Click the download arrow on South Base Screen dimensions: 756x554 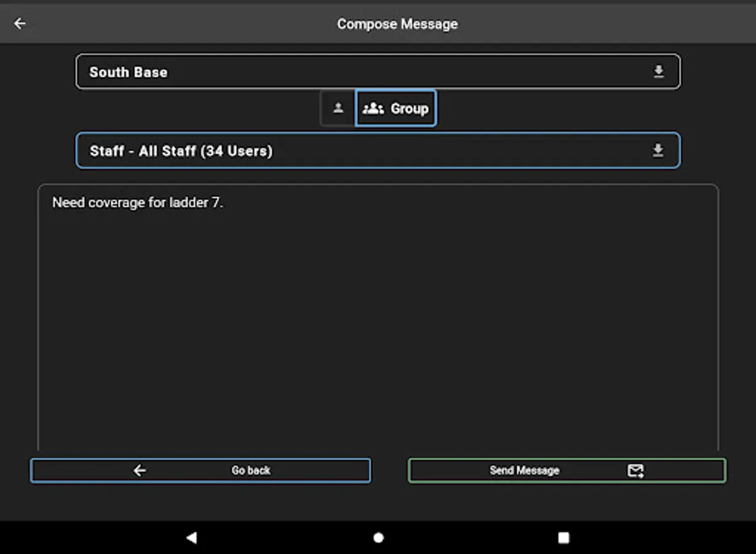point(658,72)
